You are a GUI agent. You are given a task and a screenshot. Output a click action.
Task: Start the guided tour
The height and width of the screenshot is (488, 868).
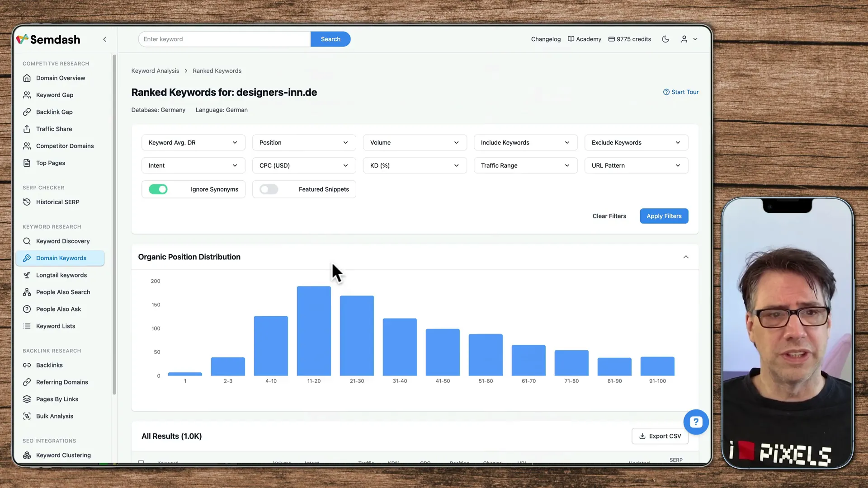(x=681, y=92)
